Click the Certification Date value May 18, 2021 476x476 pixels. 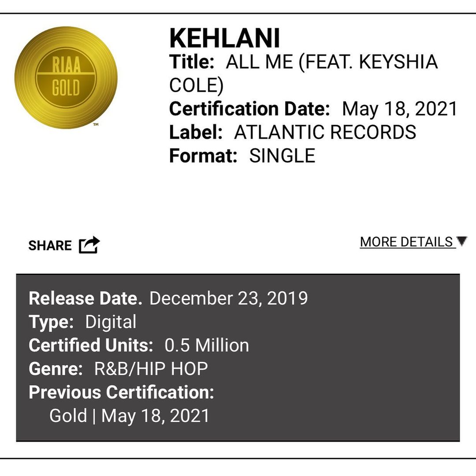[400, 109]
